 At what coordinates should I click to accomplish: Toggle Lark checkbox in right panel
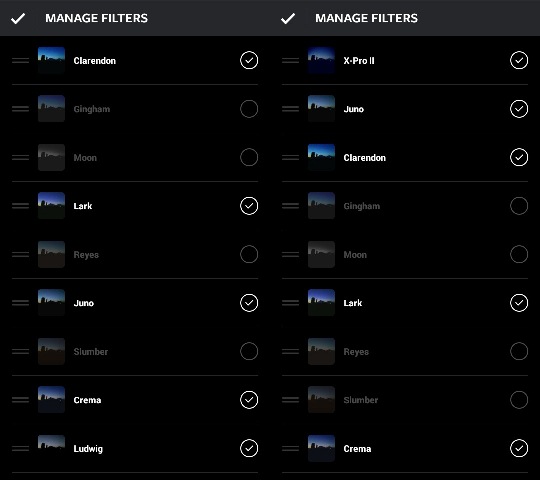click(519, 303)
